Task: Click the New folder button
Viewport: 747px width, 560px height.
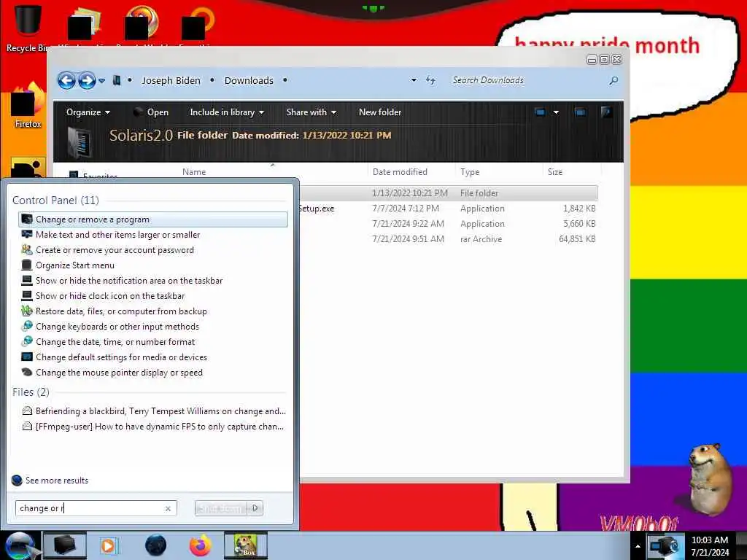Action: 379,112
